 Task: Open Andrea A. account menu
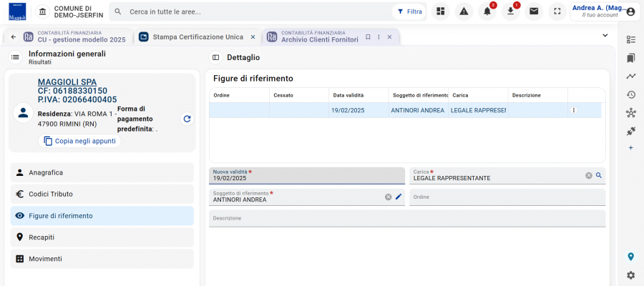tap(604, 11)
